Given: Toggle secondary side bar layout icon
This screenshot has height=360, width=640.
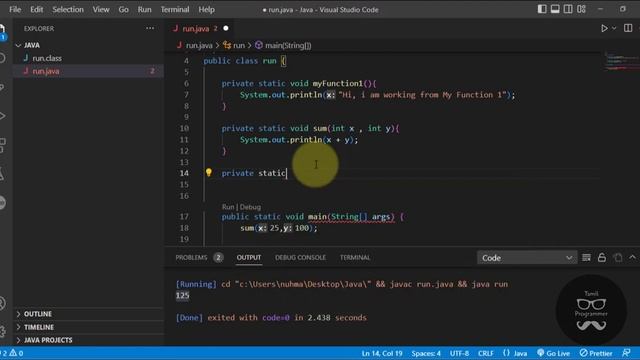Looking at the screenshot, I should 568,9.
